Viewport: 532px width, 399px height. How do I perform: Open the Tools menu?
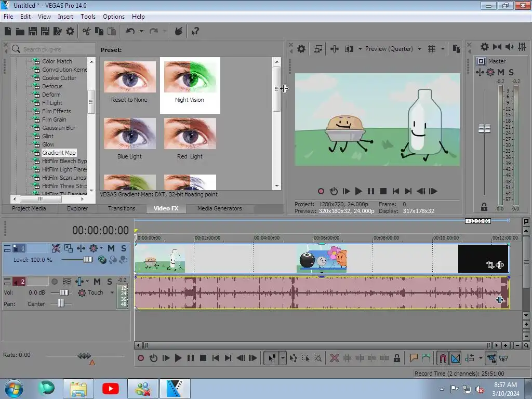[x=88, y=17]
